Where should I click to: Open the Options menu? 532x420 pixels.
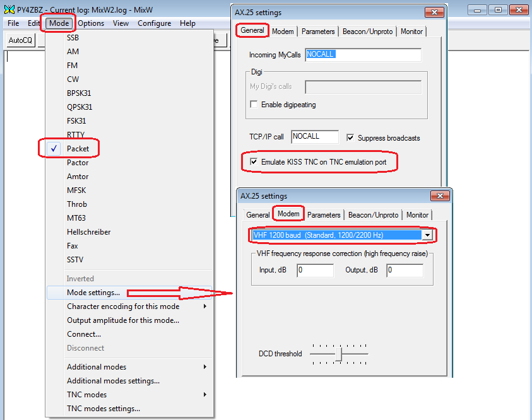click(91, 23)
